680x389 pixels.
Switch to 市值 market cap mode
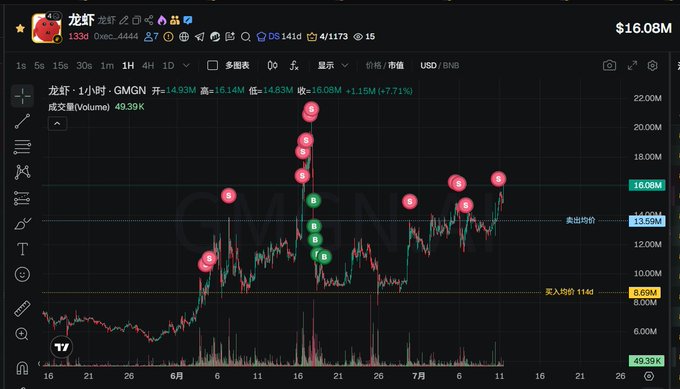(396, 65)
